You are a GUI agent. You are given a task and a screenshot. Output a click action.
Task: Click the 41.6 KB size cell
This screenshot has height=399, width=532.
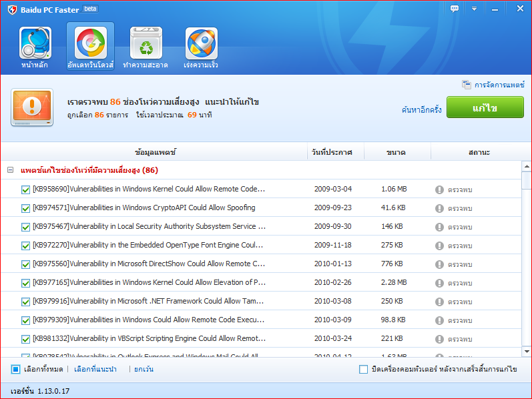(393, 208)
